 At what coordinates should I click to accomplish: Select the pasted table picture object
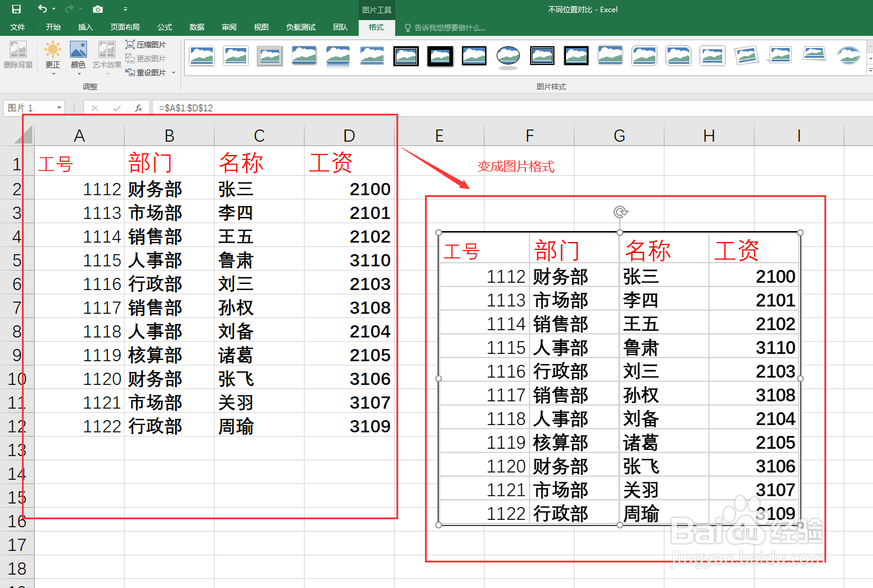pyautogui.click(x=619, y=377)
